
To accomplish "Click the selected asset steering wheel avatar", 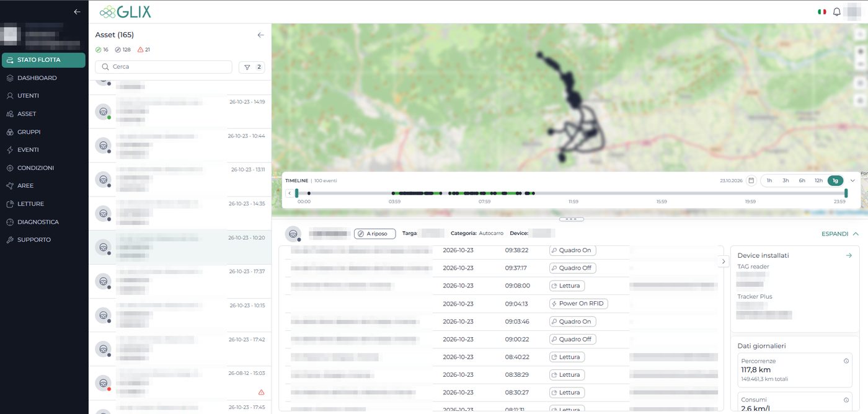I will click(293, 234).
